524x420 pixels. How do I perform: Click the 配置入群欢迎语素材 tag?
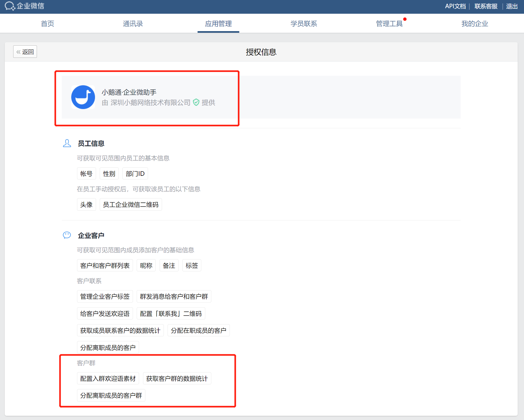click(108, 378)
